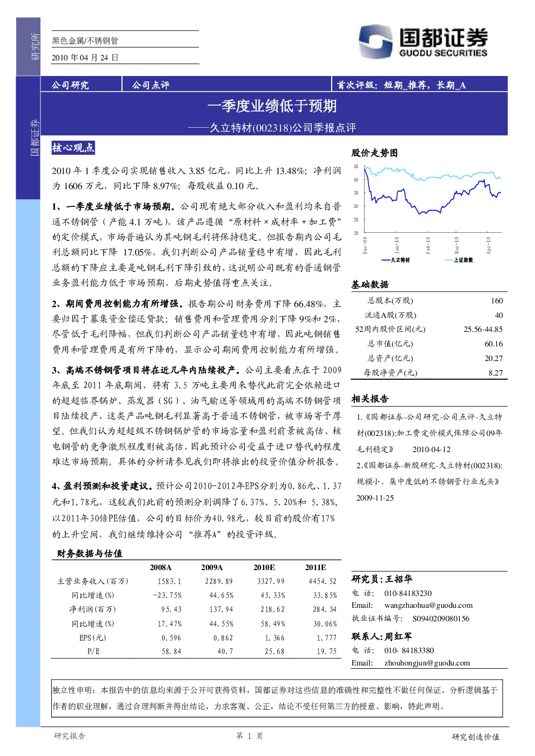The height and width of the screenshot is (756, 535).
Task: Click the 2008A column header
Action: 161,567
